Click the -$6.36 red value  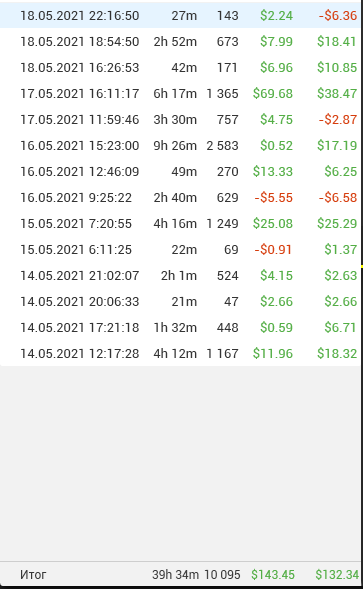[x=338, y=15]
